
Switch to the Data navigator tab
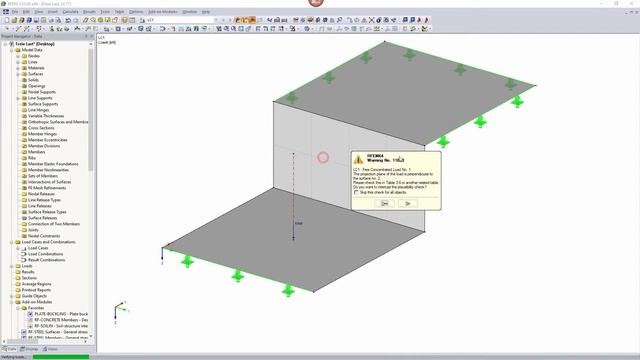9,349
